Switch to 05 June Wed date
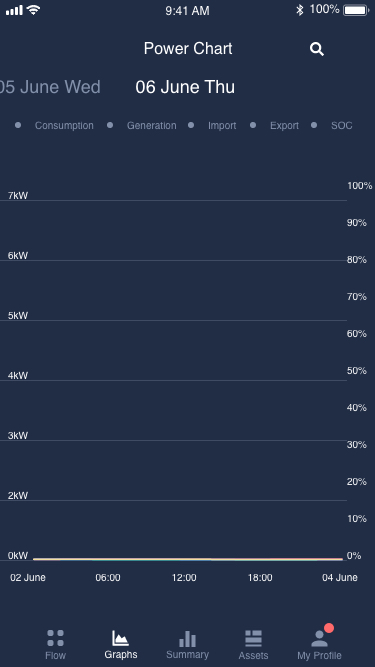This screenshot has height=667, width=375. pos(50,87)
